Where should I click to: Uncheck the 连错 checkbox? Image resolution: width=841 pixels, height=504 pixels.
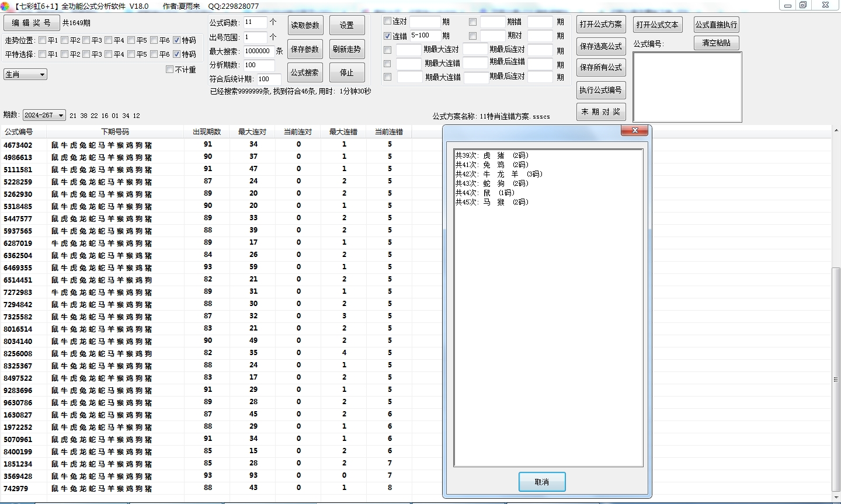pos(387,36)
